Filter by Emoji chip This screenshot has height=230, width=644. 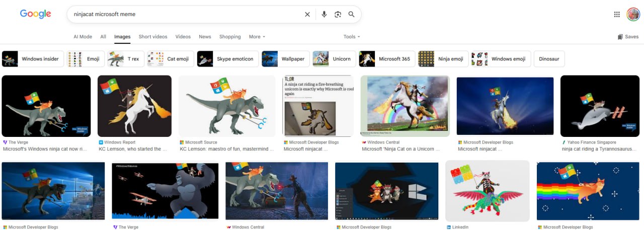(x=85, y=59)
